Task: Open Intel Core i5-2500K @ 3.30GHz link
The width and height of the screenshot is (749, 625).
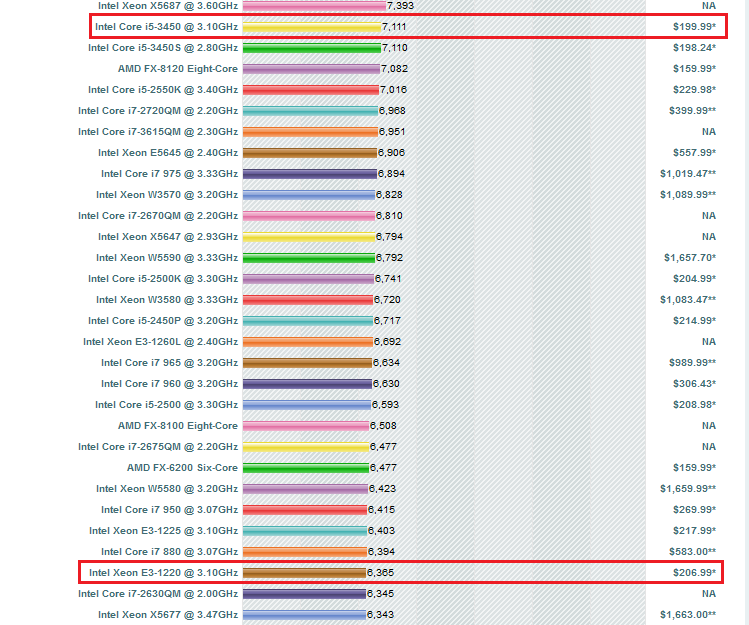Action: tap(163, 279)
